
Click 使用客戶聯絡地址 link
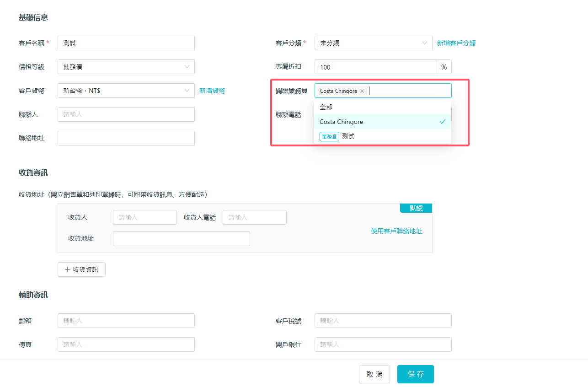tap(396, 231)
